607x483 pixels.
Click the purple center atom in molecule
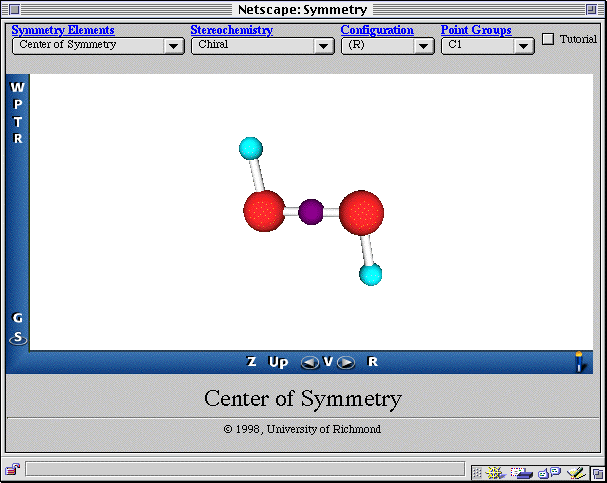[311, 211]
